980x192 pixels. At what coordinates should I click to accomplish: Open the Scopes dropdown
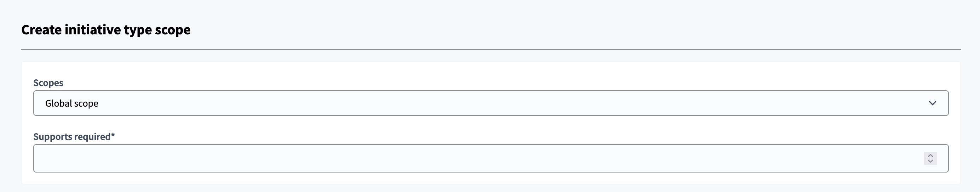point(491,103)
